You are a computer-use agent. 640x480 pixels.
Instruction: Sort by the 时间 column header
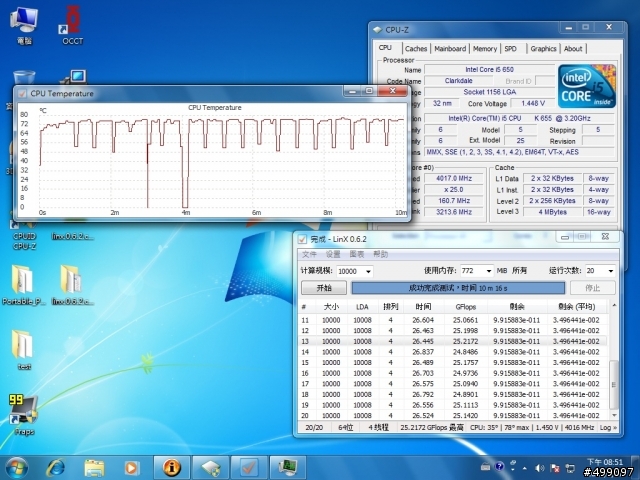tap(423, 307)
